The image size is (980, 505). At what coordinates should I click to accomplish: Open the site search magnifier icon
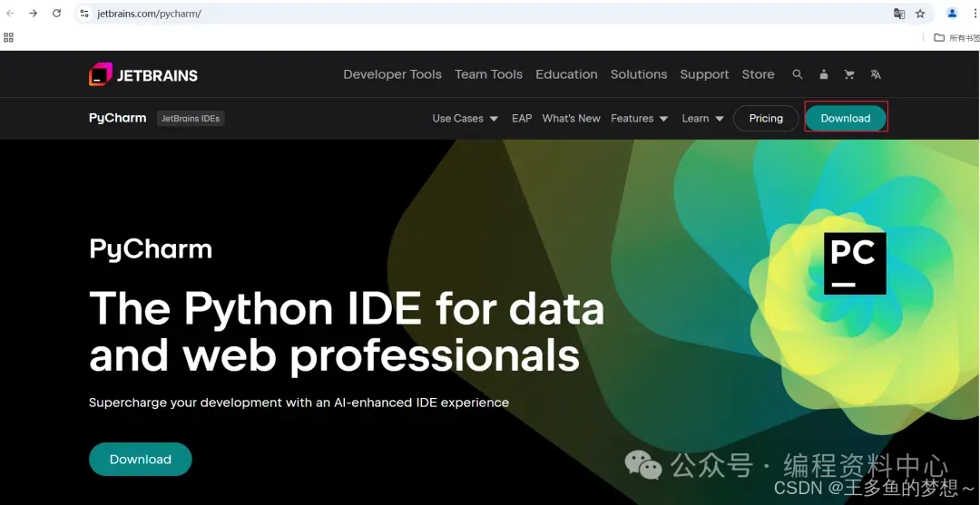(x=797, y=74)
